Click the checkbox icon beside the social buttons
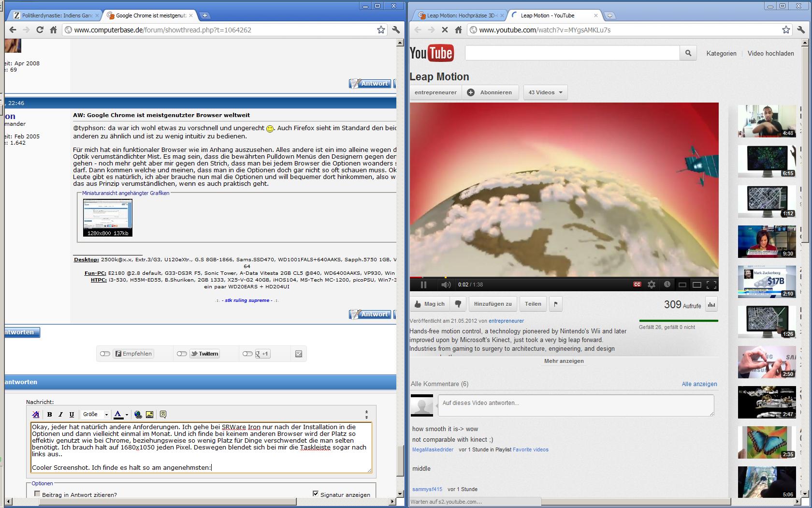The height and width of the screenshot is (508, 812). click(x=299, y=354)
